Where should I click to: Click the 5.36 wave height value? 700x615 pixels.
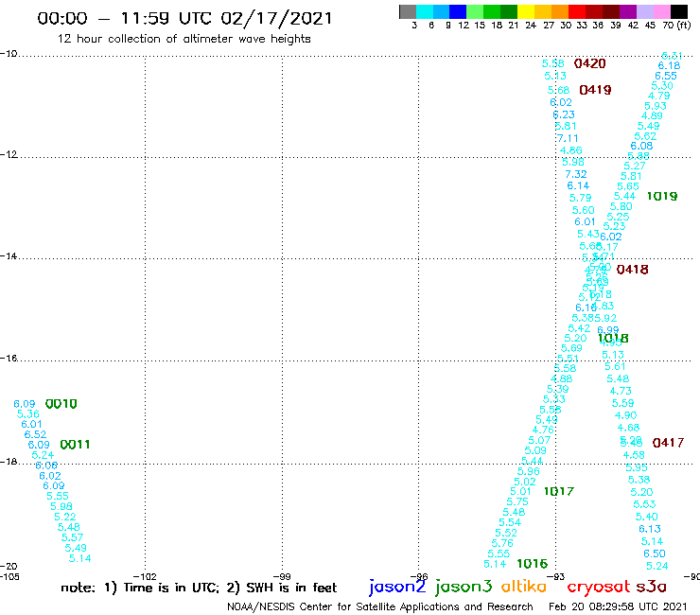click(28, 414)
